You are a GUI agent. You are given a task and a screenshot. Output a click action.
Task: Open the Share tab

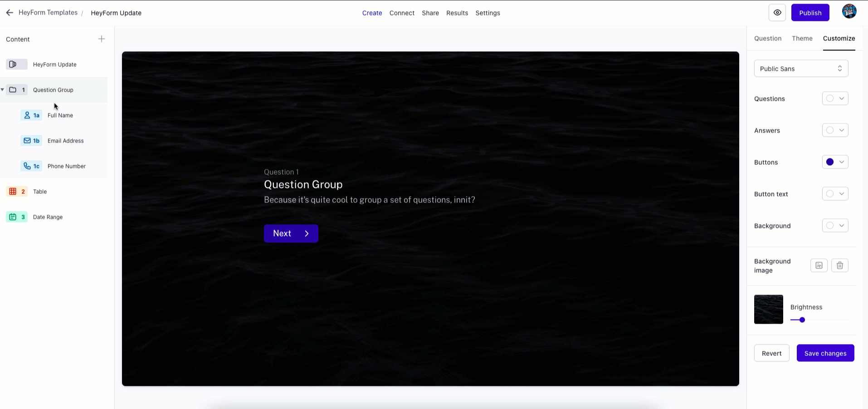430,13
